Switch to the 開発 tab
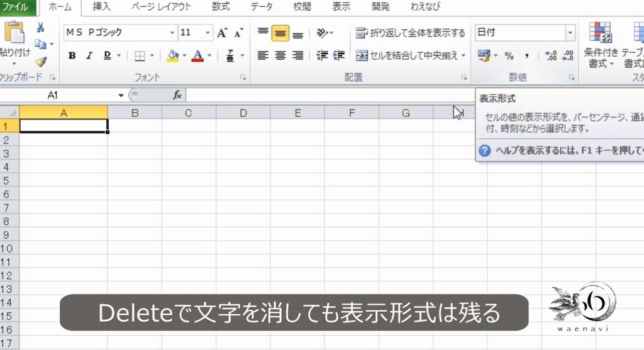Screen dimensions: 644x350 tap(380, 7)
